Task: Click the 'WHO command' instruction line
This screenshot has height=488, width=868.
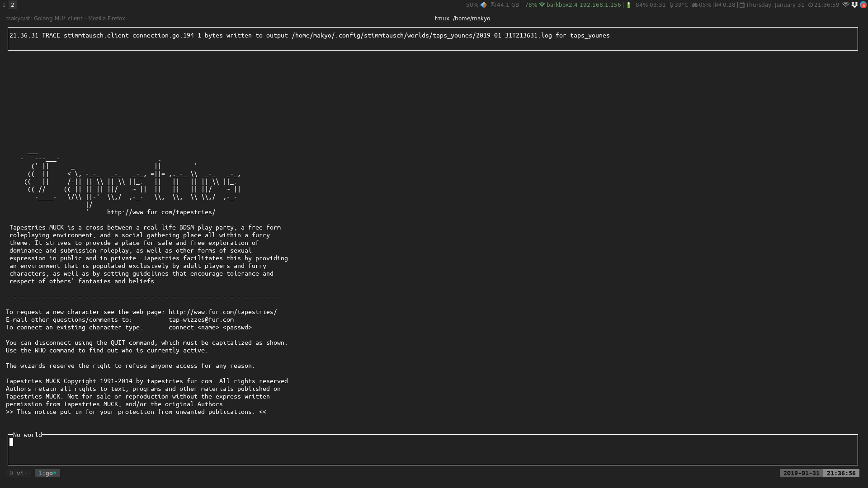Action: click(x=107, y=350)
